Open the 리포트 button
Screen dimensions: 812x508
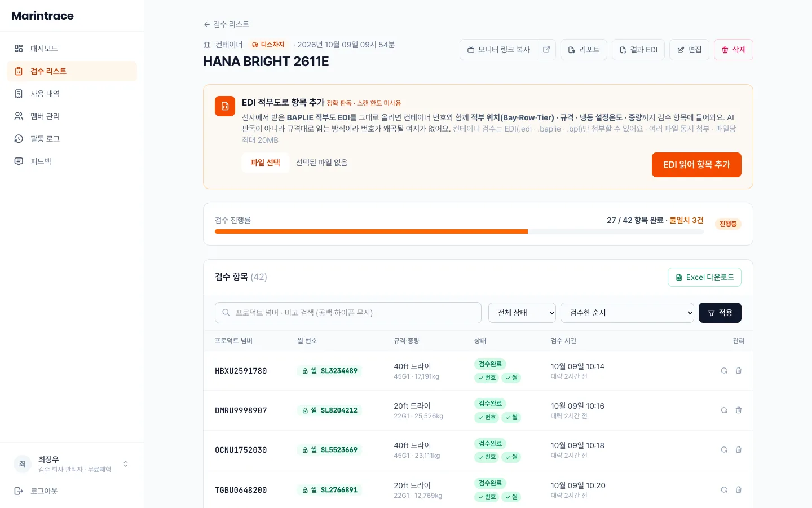tap(584, 50)
